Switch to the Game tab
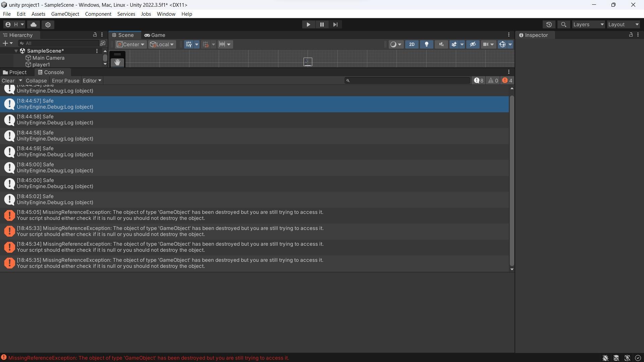The width and height of the screenshot is (644, 362). coord(155,35)
